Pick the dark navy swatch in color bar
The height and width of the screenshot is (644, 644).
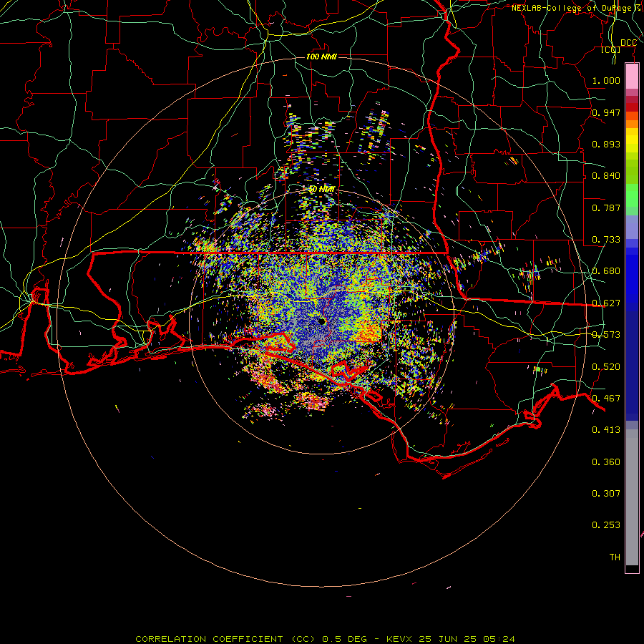click(632, 366)
